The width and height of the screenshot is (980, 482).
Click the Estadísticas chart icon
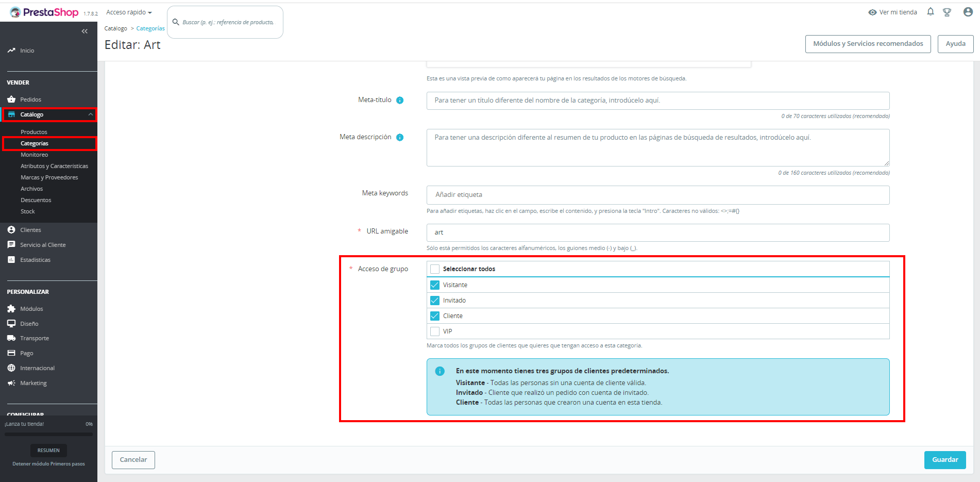(11, 260)
